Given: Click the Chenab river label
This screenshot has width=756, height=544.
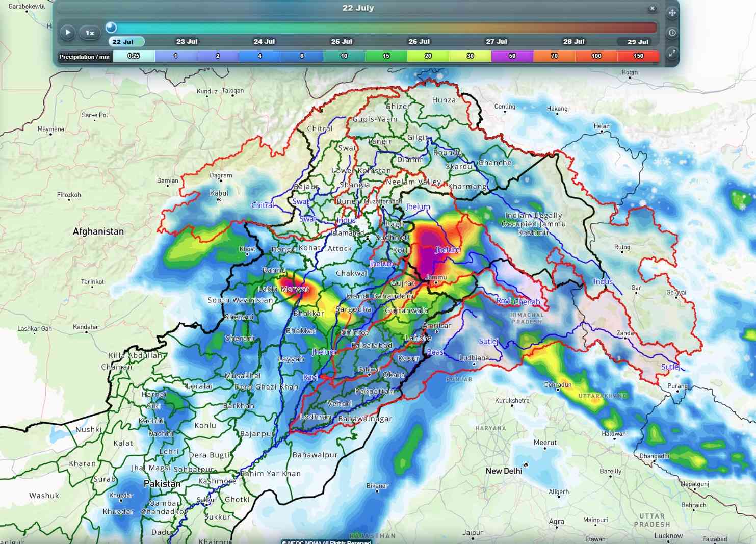Looking at the screenshot, I should (x=527, y=302).
